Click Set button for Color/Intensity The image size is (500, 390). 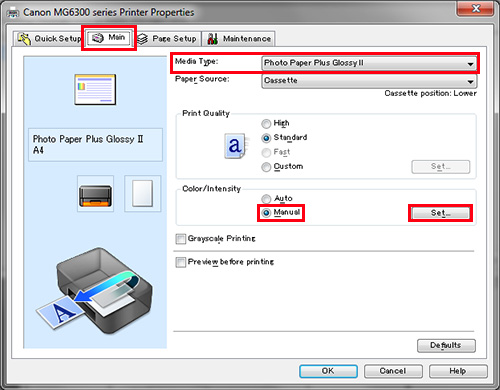[x=440, y=213]
